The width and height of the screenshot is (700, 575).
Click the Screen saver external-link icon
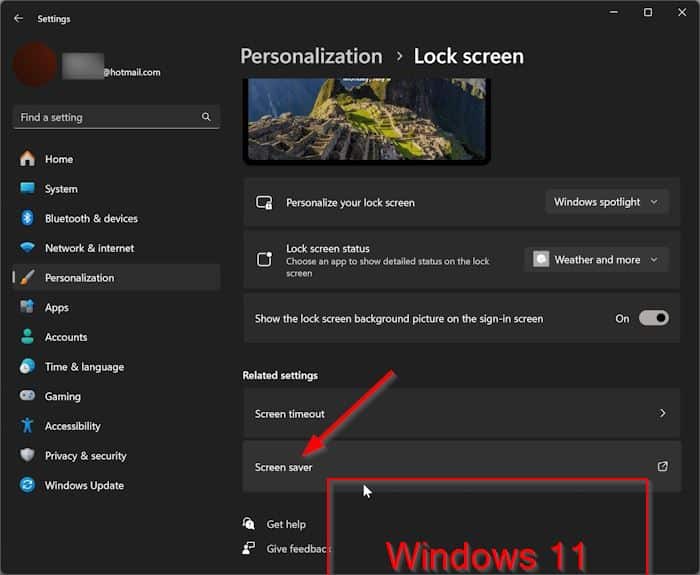[663, 467]
